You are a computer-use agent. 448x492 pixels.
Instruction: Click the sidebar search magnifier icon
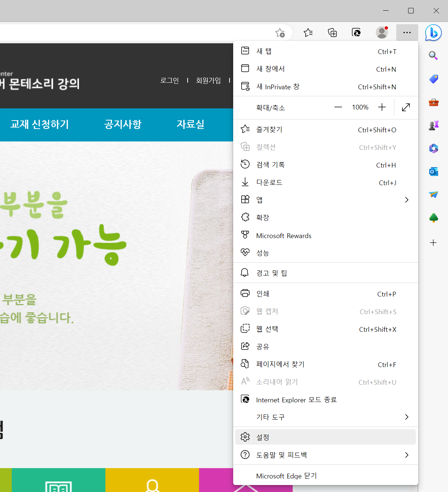(433, 55)
